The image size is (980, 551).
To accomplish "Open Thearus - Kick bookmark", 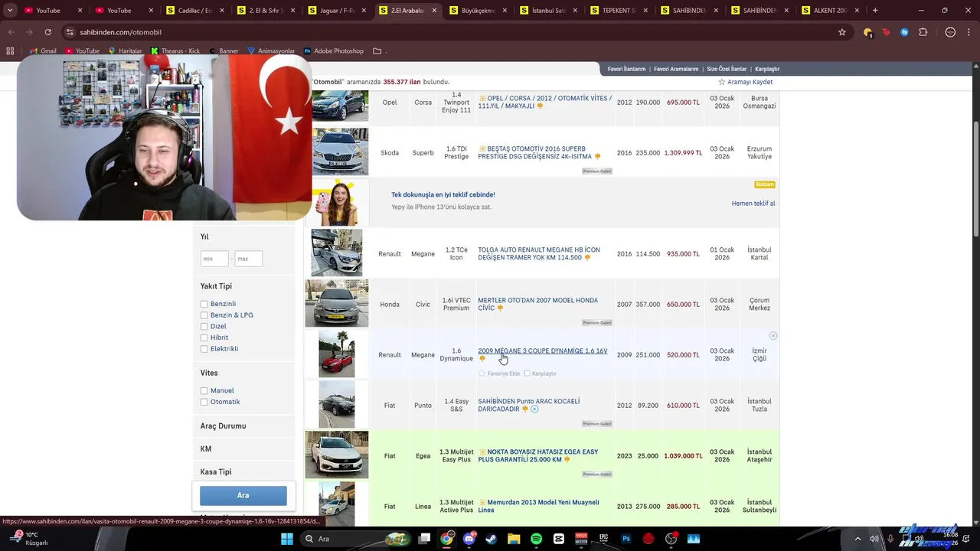I will tap(175, 51).
